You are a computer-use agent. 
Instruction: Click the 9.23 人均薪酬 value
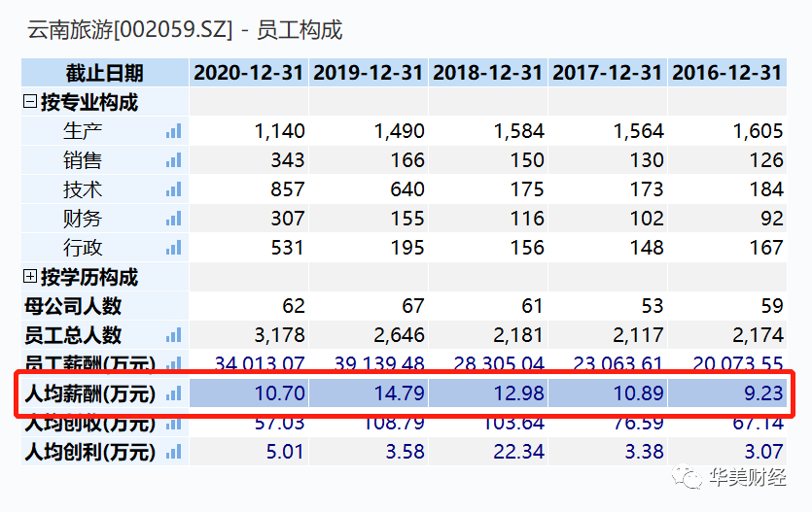763,393
